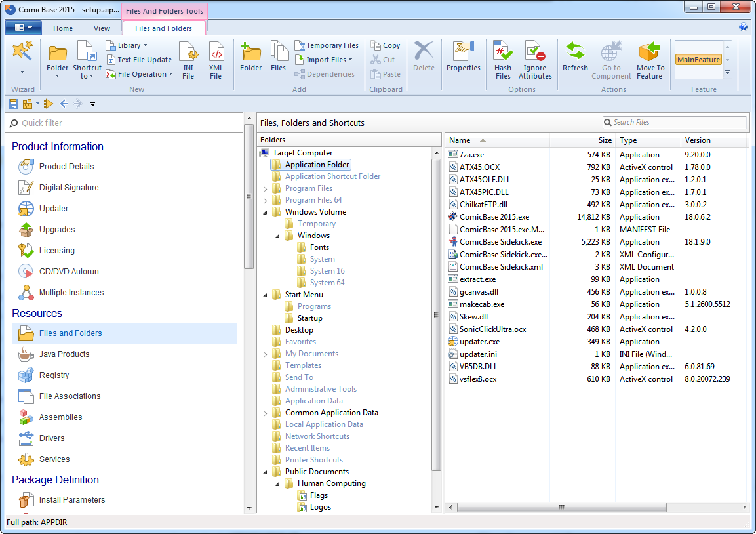Expand the Program Files folder node

(x=265, y=189)
